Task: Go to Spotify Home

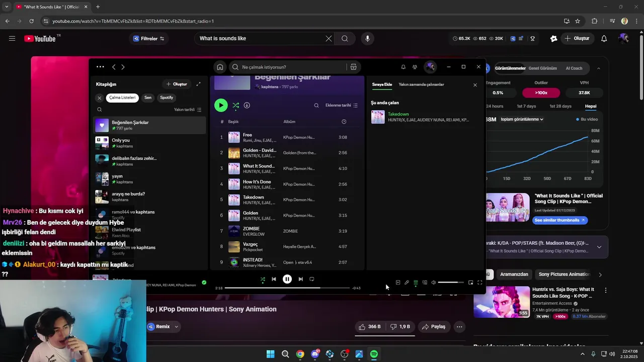Action: (x=220, y=67)
